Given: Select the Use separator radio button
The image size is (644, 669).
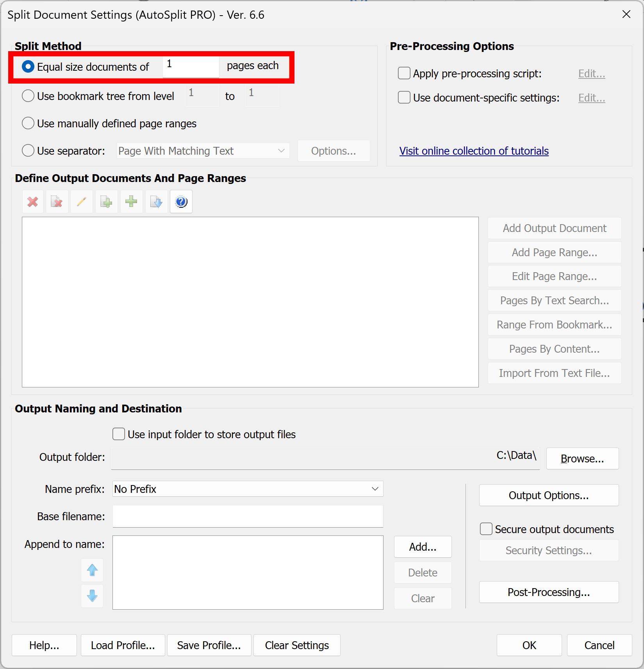Looking at the screenshot, I should (x=28, y=151).
